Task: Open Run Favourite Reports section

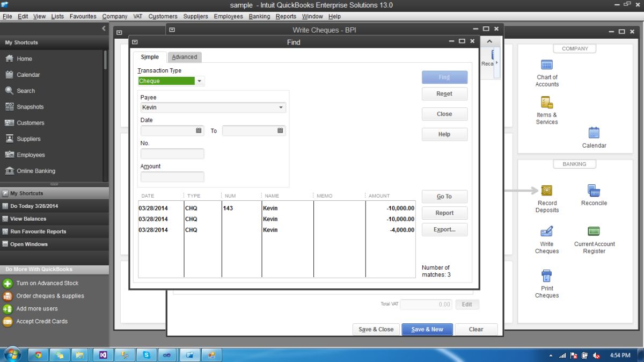Action: [54, 231]
